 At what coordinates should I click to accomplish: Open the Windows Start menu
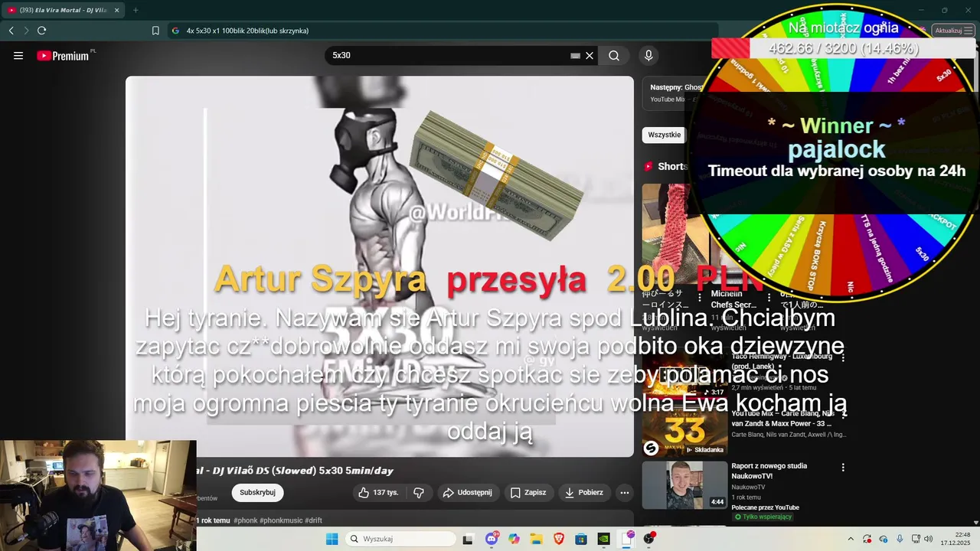tap(332, 539)
